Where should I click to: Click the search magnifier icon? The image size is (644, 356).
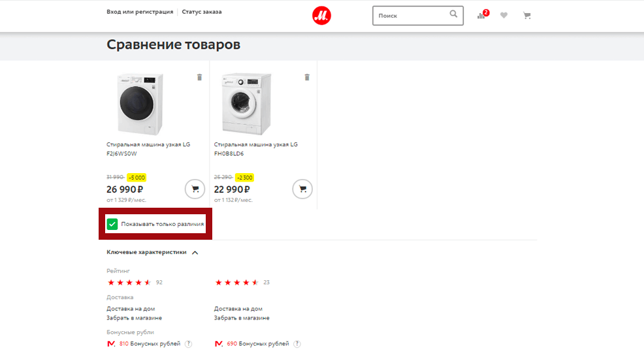coord(454,14)
